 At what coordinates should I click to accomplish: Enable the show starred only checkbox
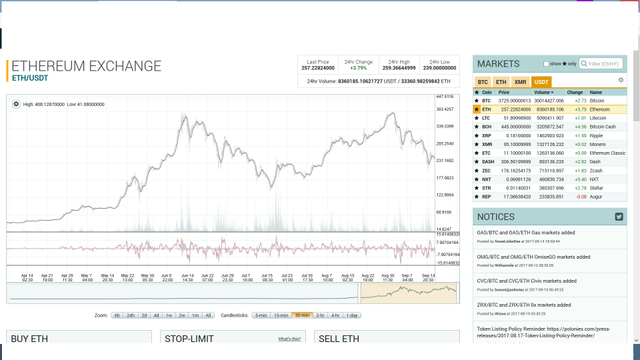pyautogui.click(x=546, y=64)
